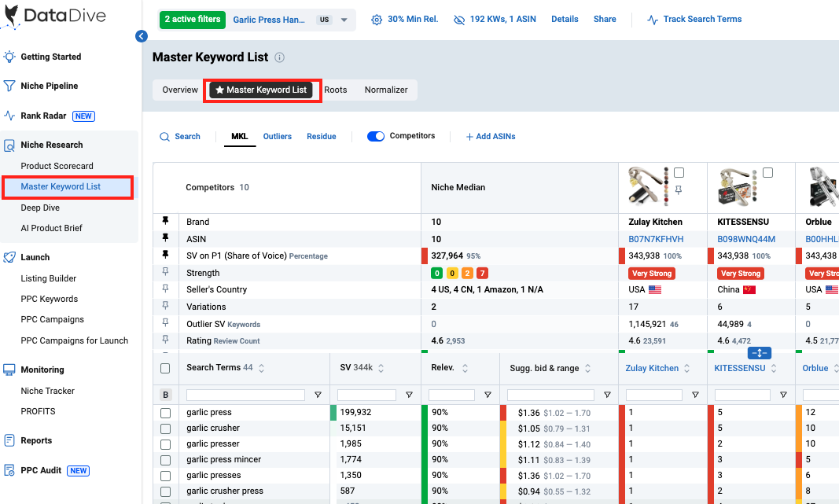Click the blue row-resize handle below KITESSENSU

click(x=760, y=353)
